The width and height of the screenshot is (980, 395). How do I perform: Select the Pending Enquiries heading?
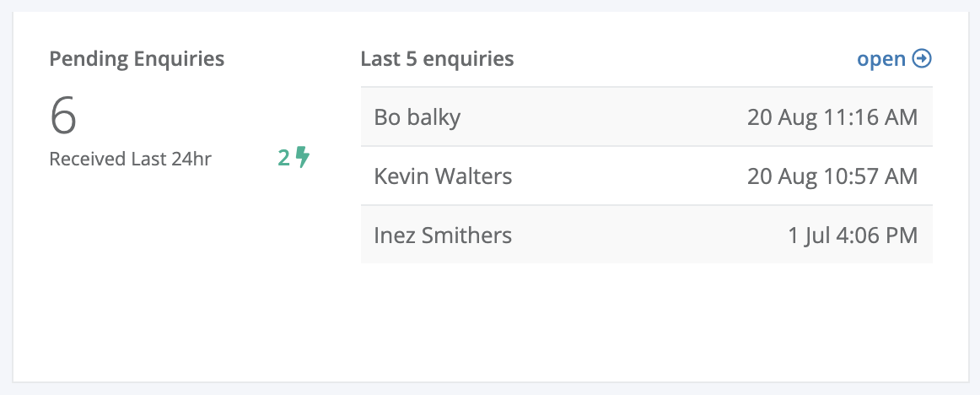tap(137, 59)
